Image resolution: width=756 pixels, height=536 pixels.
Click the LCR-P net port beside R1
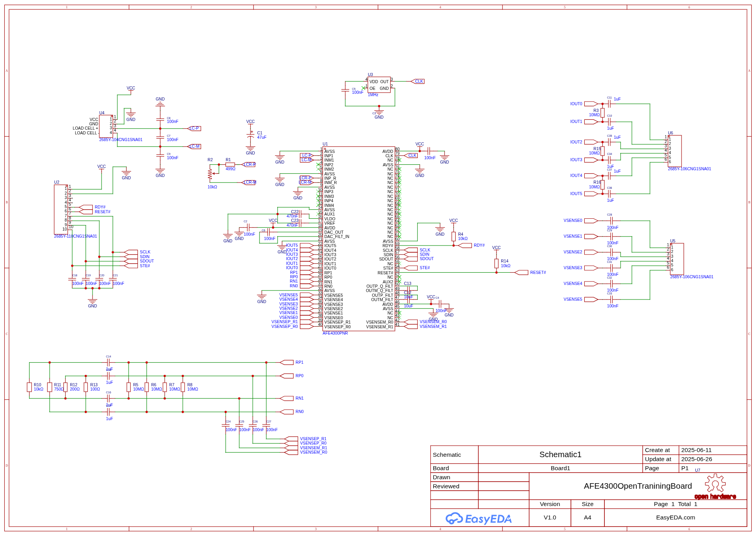[248, 165]
